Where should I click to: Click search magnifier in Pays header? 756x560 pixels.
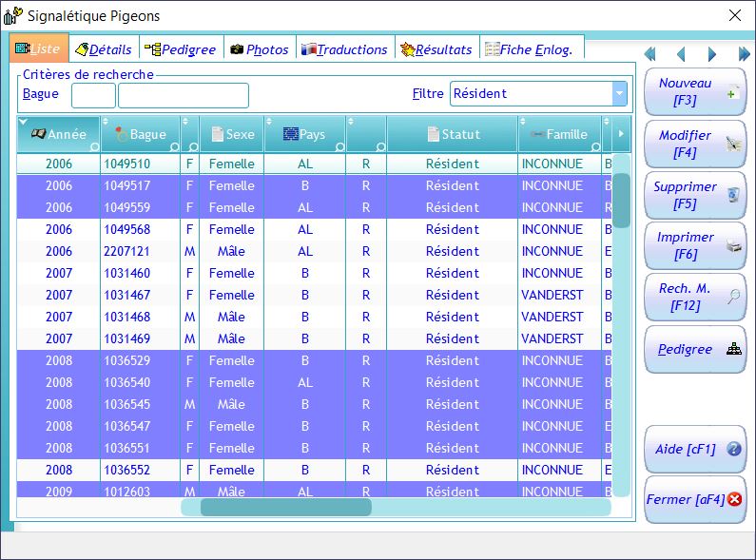coord(339,146)
